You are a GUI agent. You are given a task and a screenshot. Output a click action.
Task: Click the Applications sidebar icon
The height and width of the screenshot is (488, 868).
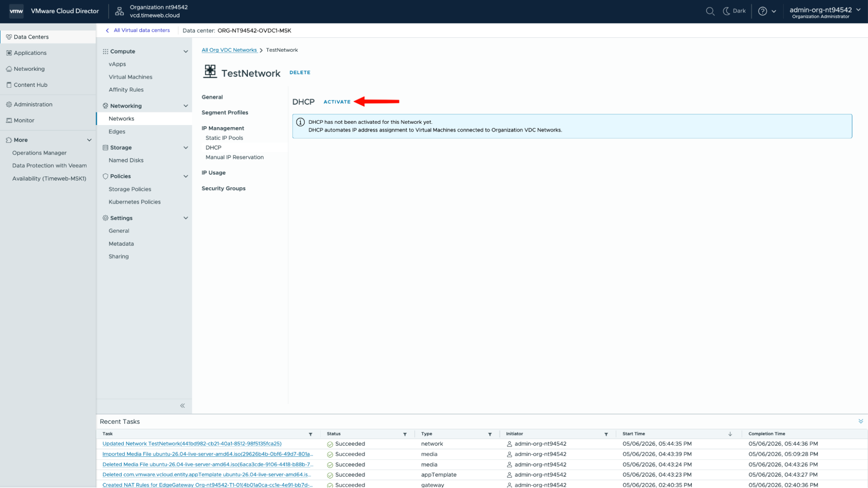[9, 53]
